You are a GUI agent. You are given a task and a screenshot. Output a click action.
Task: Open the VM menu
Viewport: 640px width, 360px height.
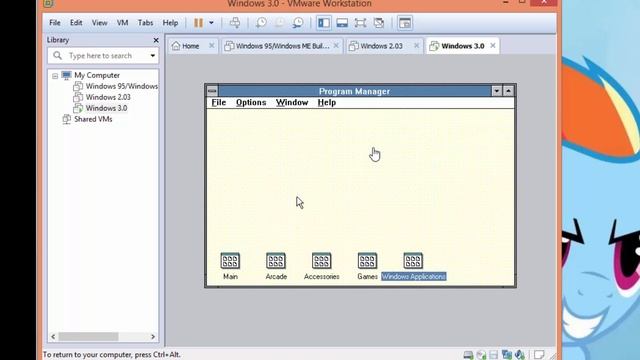click(122, 23)
